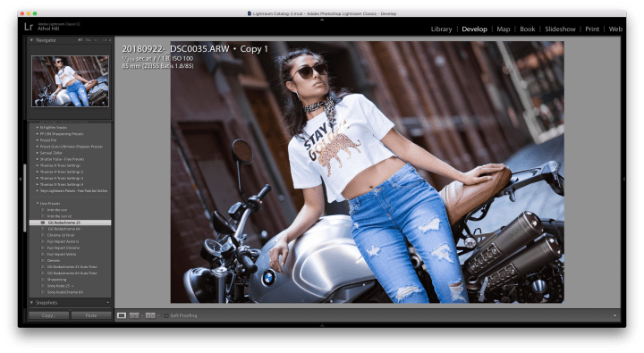Expand the Samuel Zeller preset folder
Image resolution: width=644 pixels, height=353 pixels.
(38, 153)
